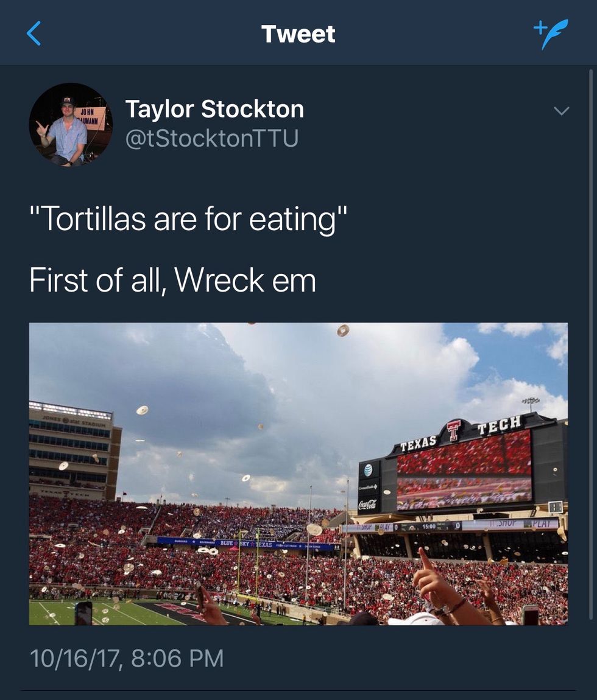
Task: Click the AT&T logo on the scoreboard
Action: coord(368,469)
